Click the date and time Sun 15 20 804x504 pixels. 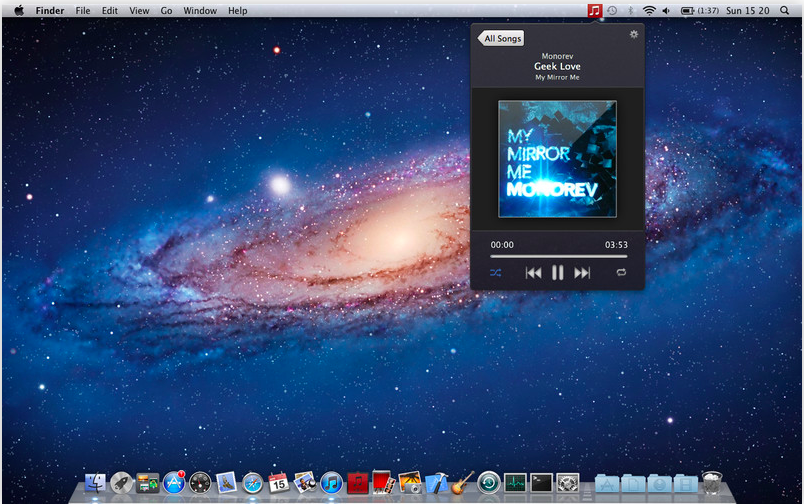748,10
